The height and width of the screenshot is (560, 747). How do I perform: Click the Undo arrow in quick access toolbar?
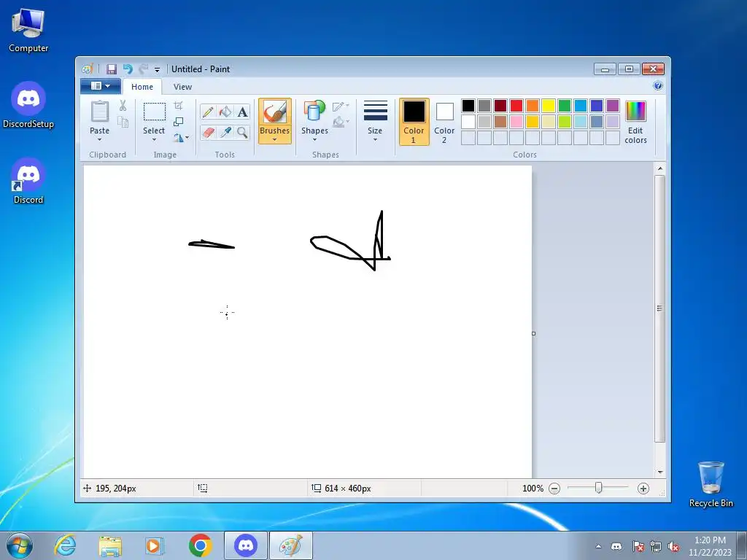[128, 69]
